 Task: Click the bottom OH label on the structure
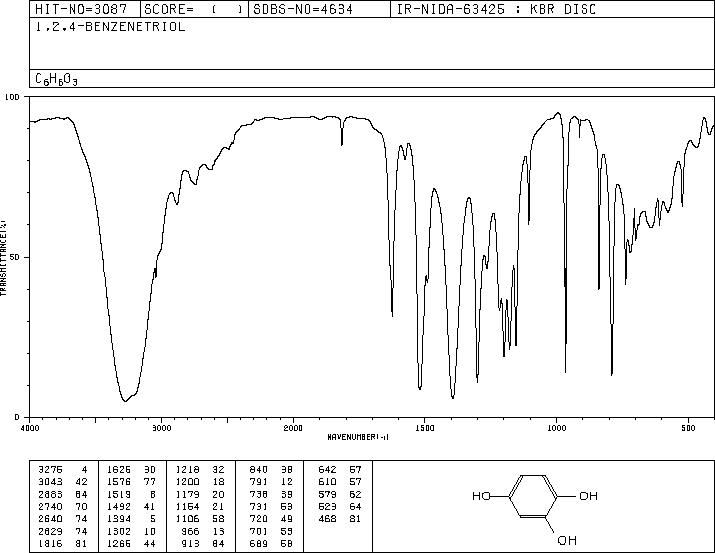click(567, 540)
